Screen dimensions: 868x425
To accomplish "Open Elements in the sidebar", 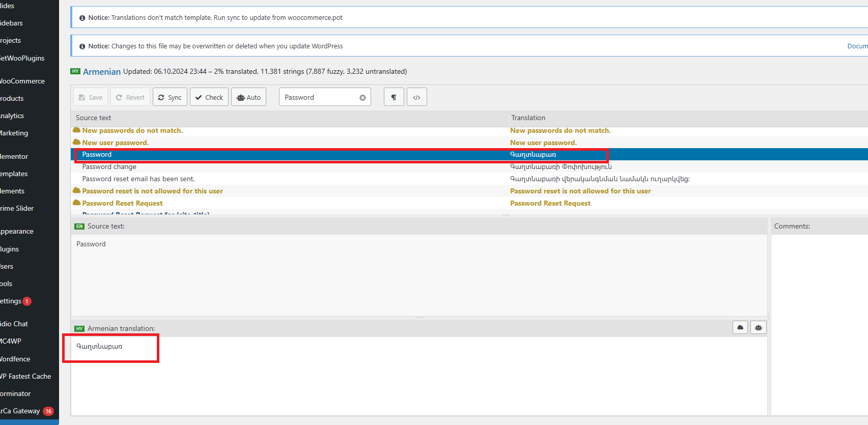I will click(12, 191).
